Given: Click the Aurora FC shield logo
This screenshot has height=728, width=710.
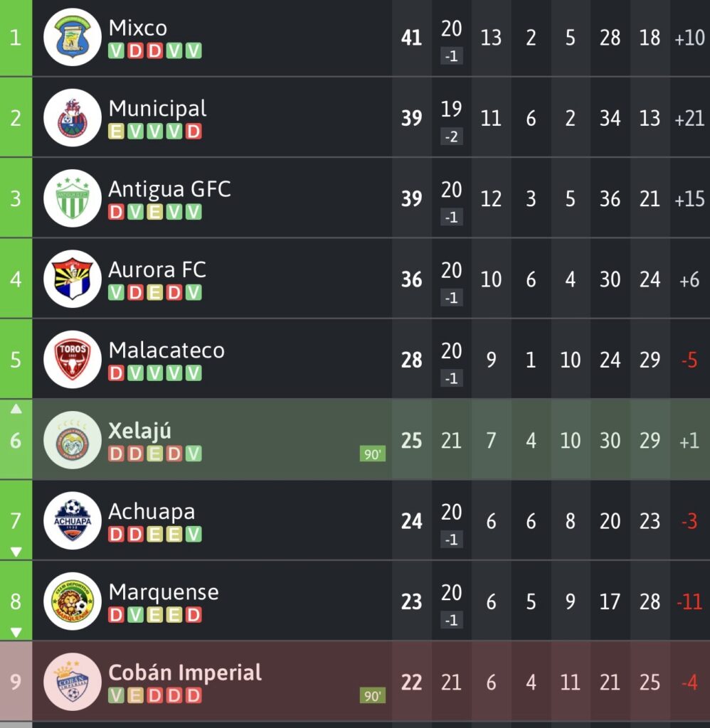Looking at the screenshot, I should tap(73, 279).
